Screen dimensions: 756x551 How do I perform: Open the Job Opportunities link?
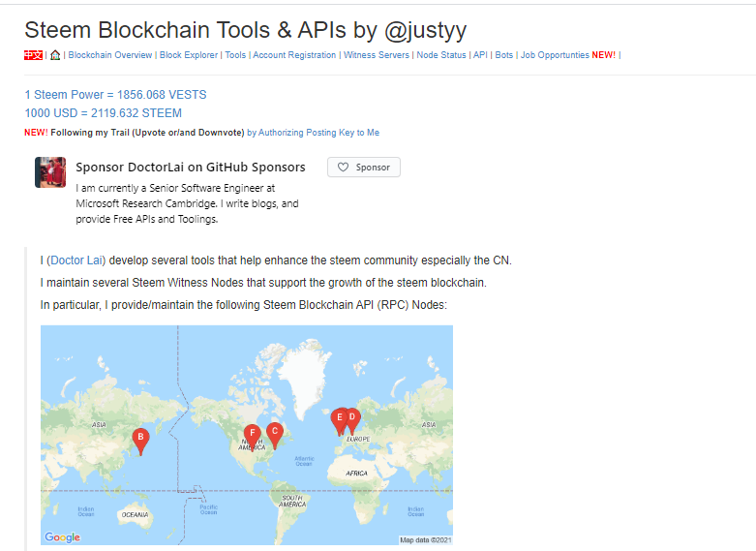[555, 55]
